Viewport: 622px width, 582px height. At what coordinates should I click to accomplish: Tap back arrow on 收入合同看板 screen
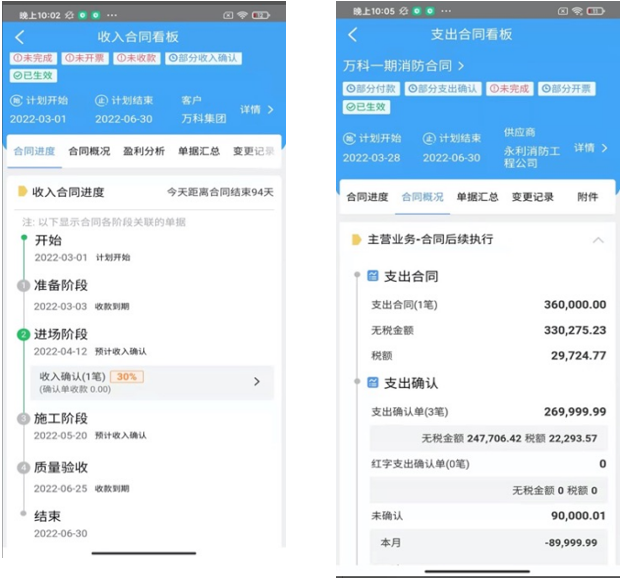pyautogui.click(x=20, y=35)
